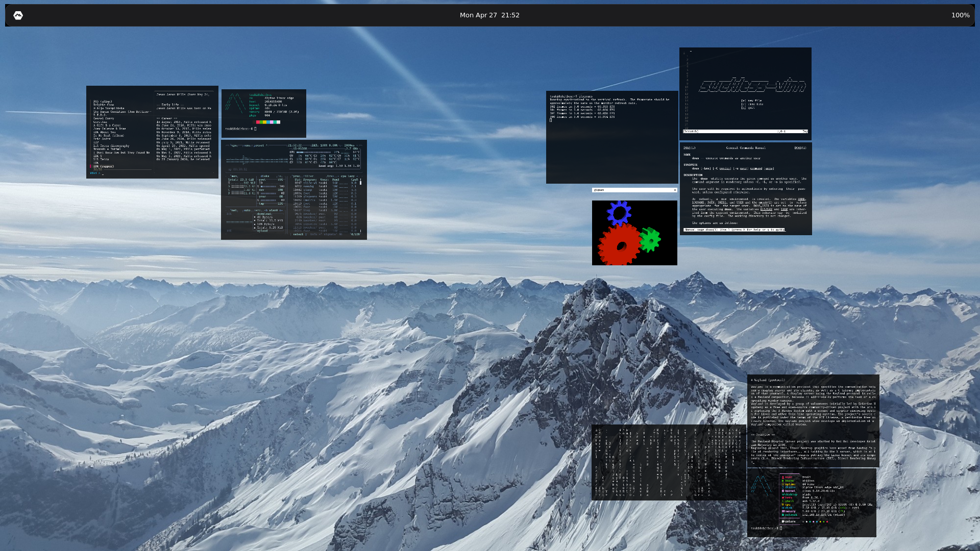Click the highlighted IDK (rapper) wiki entry
Image resolution: width=980 pixels, height=551 pixels.
(104, 166)
